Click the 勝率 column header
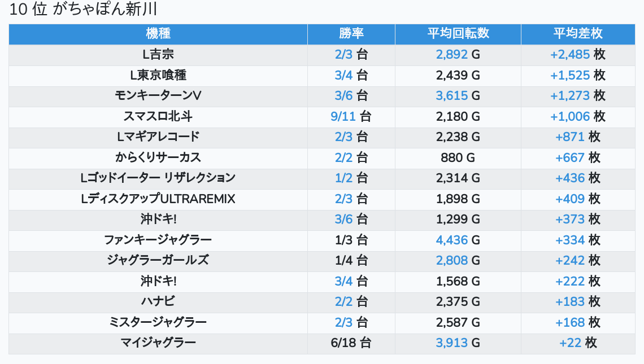Screen dimensions: 644x364 click(351, 34)
